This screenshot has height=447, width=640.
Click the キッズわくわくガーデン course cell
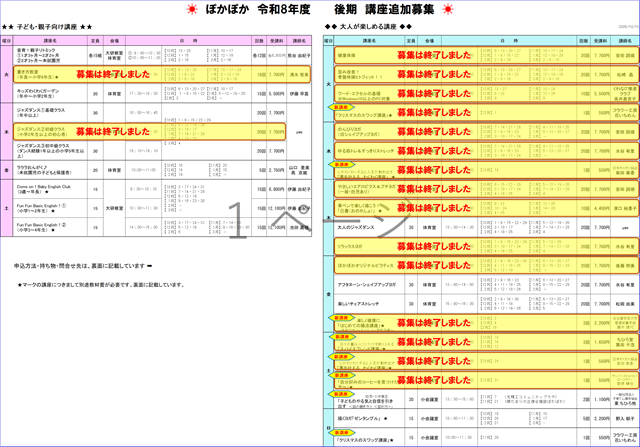click(x=50, y=93)
